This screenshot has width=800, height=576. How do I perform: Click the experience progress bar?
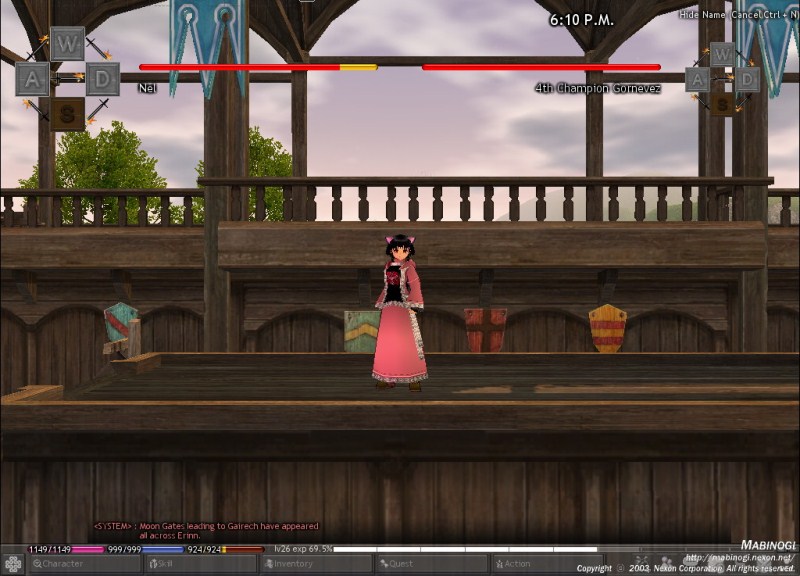point(465,549)
